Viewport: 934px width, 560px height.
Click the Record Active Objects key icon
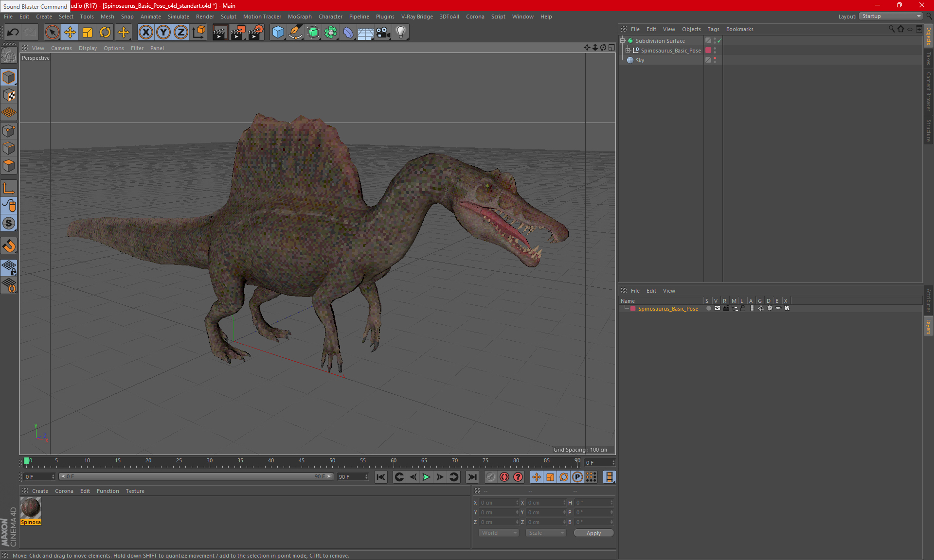(x=491, y=477)
